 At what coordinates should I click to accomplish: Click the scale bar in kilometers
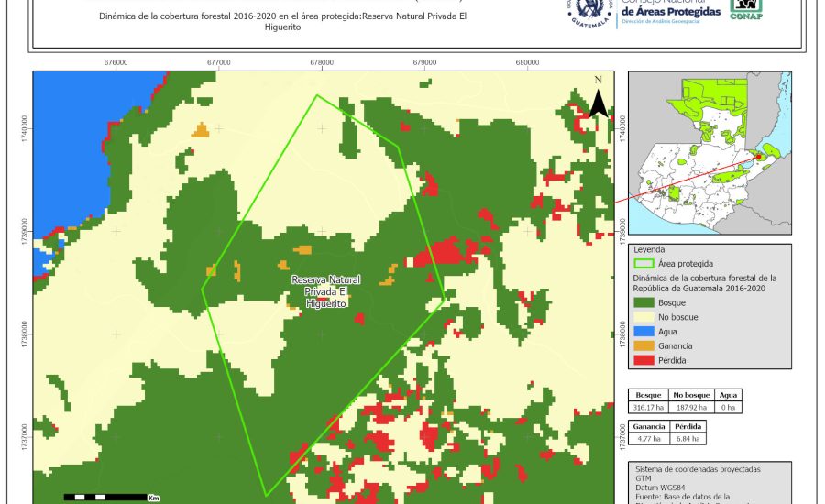[x=105, y=497]
